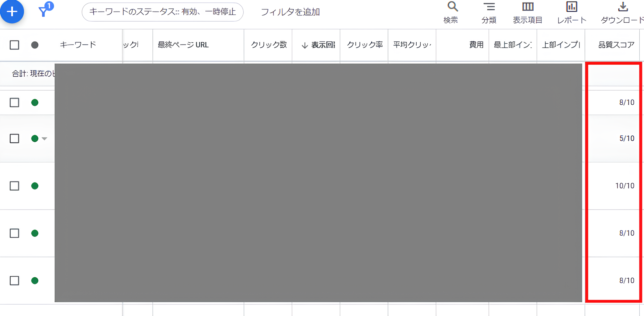Open the 検索 search tool
The width and height of the screenshot is (644, 316).
[451, 12]
